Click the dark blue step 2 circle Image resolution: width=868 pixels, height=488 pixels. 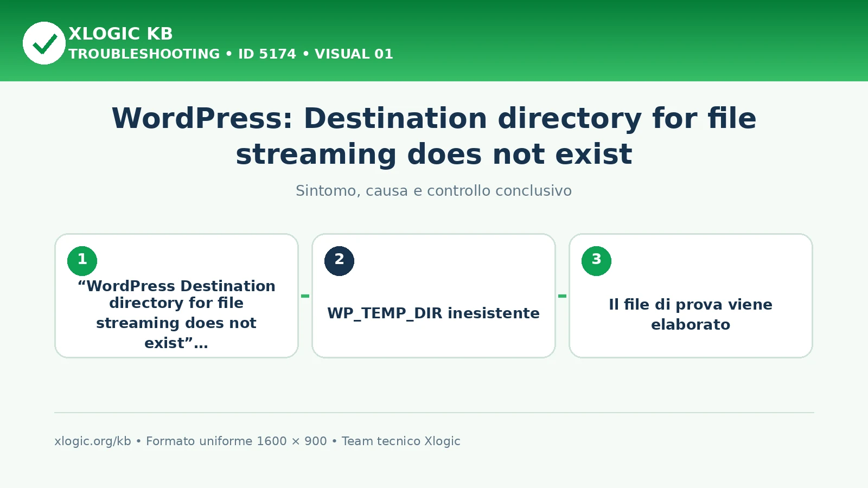click(x=339, y=261)
